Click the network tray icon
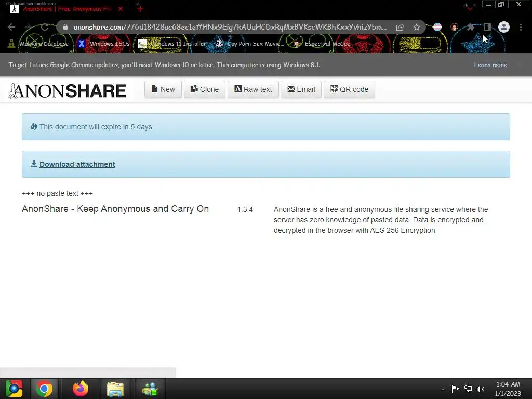 (x=468, y=389)
